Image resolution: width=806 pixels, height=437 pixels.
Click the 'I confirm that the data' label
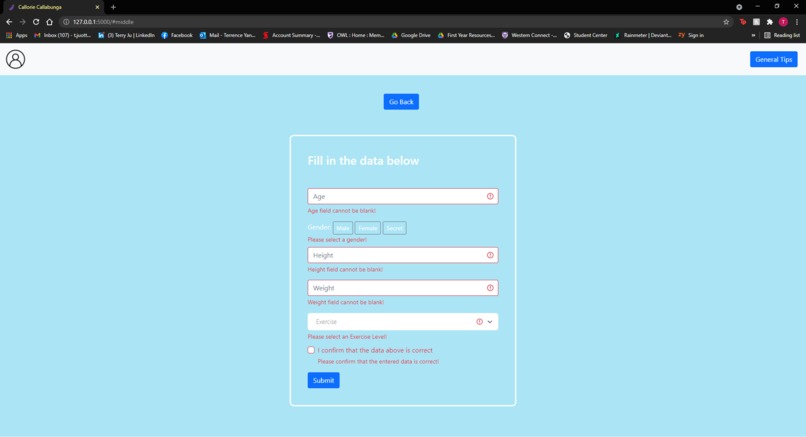pyautogui.click(x=375, y=350)
